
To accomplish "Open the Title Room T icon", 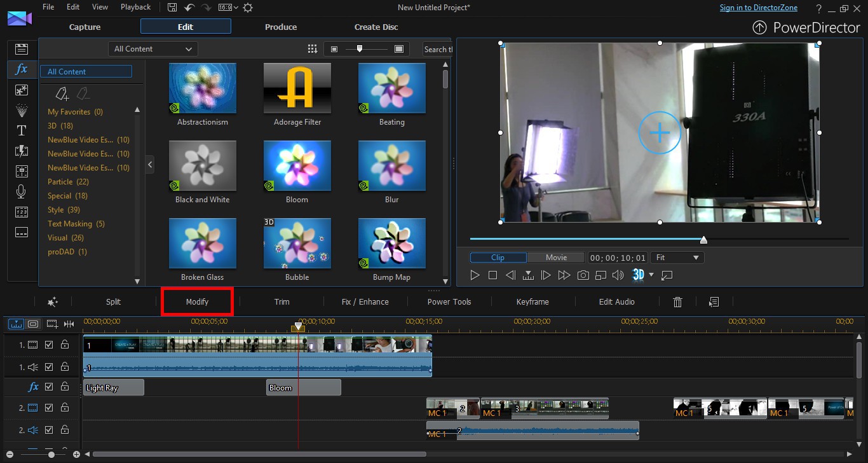I will coord(22,130).
